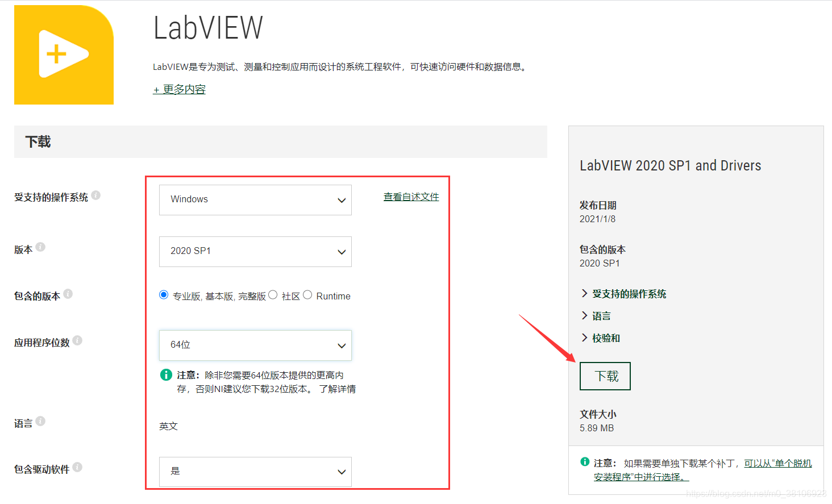The image size is (832, 504).
Task: Click the release date 2021/1/8
Action: (597, 219)
